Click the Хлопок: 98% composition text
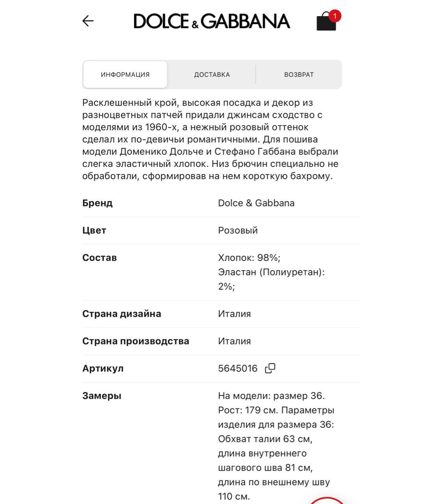 pyautogui.click(x=249, y=258)
